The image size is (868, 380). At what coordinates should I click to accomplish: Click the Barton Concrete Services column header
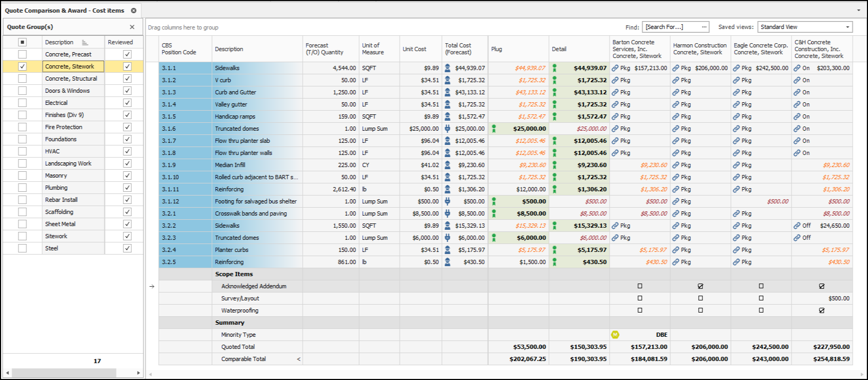pos(640,49)
